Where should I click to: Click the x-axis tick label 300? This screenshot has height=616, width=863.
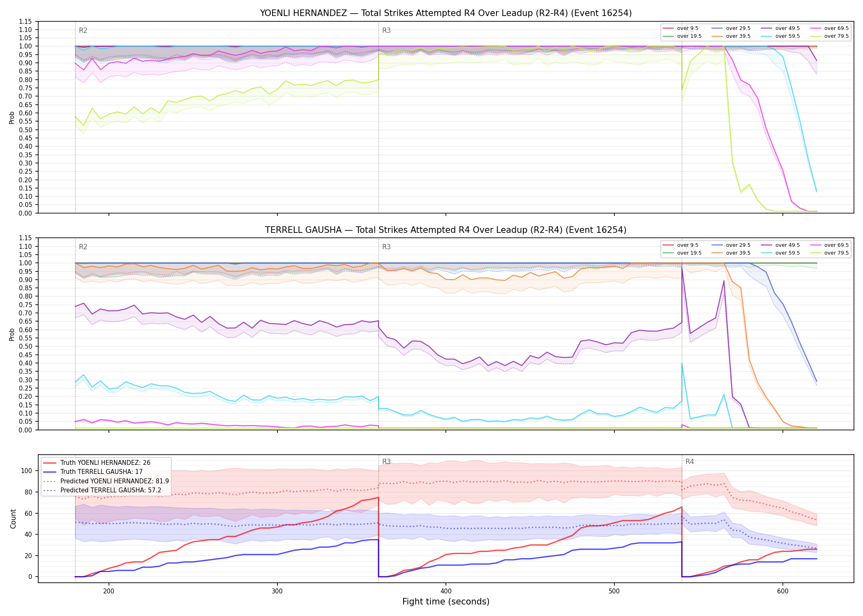pyautogui.click(x=277, y=591)
